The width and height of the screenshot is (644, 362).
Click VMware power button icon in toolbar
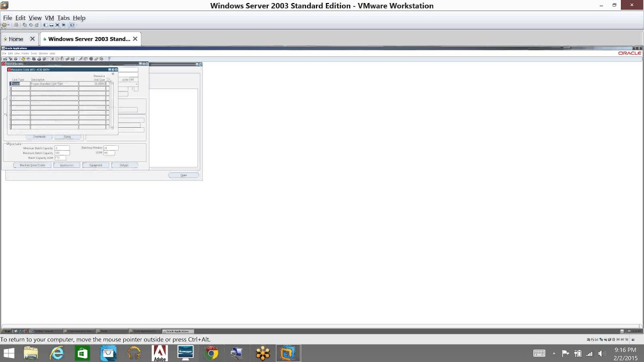[4, 25]
